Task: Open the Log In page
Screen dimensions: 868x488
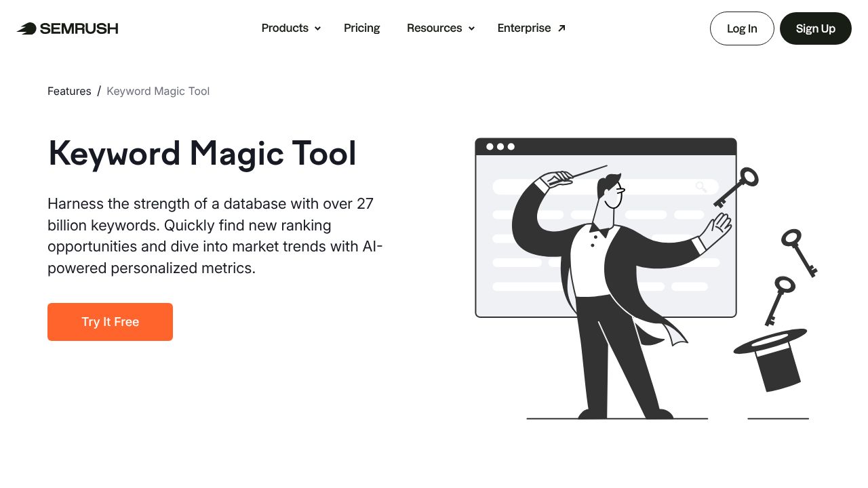Action: [x=742, y=28]
